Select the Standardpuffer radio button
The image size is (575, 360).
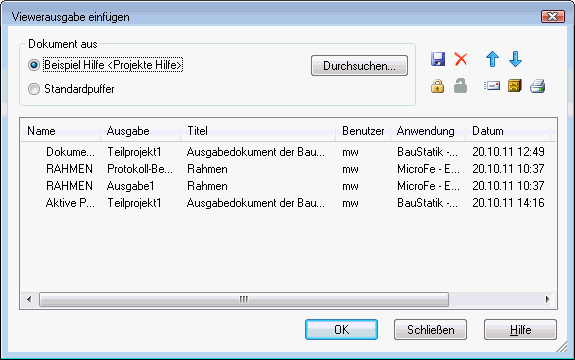[34, 89]
